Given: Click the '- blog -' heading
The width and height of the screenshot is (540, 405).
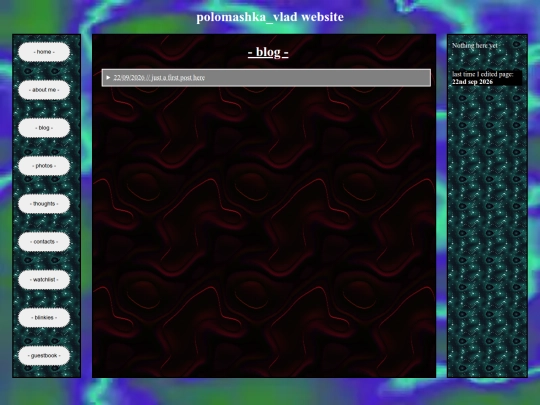Looking at the screenshot, I should click(268, 52).
